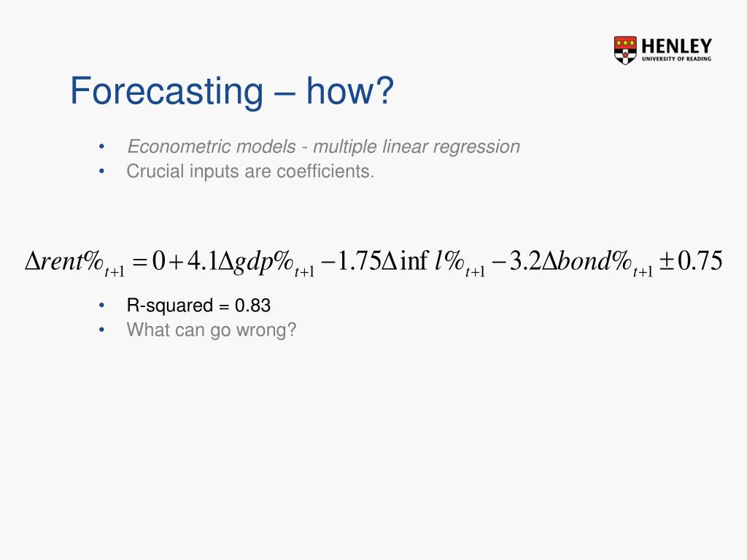
Task: Select the 'R-squared = 0.83' bullet text
Action: coord(198,306)
